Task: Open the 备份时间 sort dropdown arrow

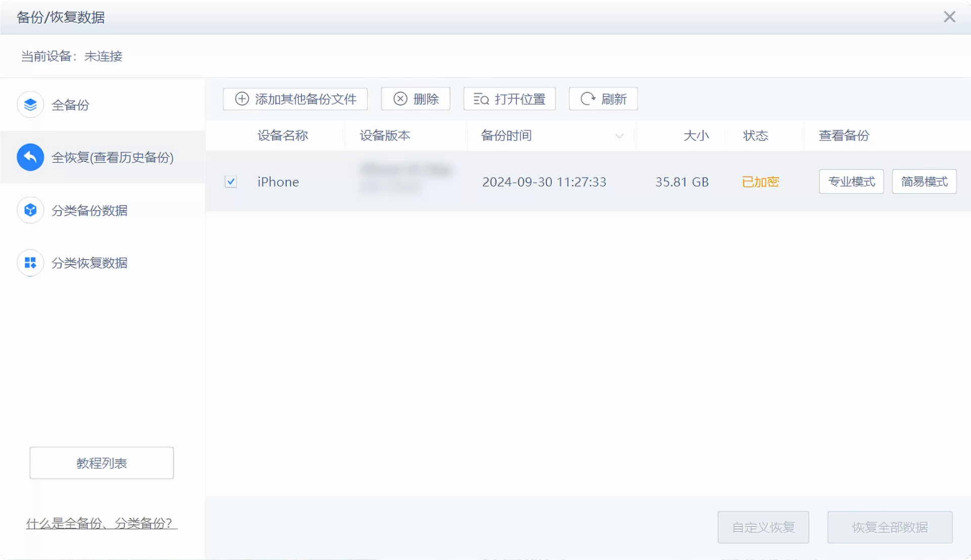Action: click(x=619, y=136)
